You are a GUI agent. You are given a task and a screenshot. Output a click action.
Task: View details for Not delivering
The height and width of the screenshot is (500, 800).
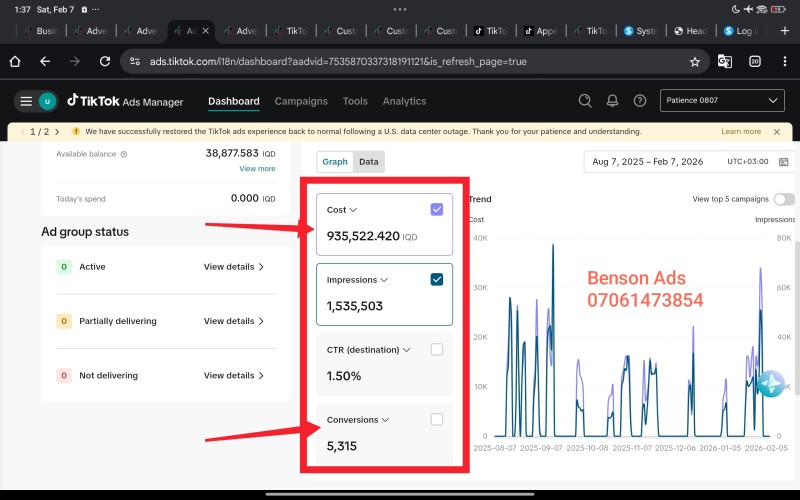[x=234, y=376]
